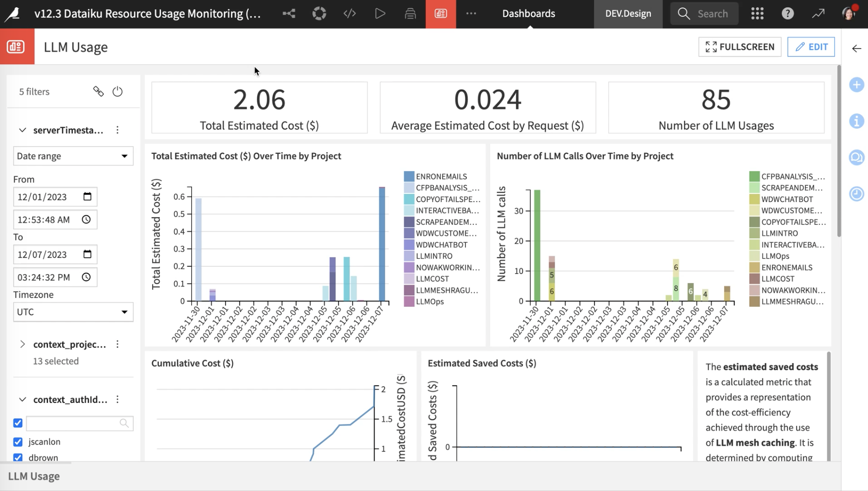
Task: Click the dashboard vertical scrollbar
Action: 839,151
